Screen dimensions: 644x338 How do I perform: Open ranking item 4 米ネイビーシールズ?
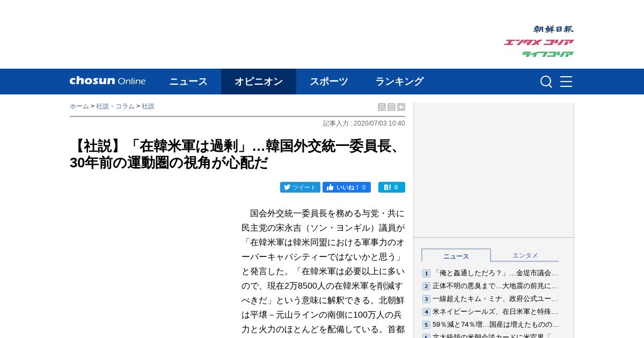pyautogui.click(x=495, y=312)
